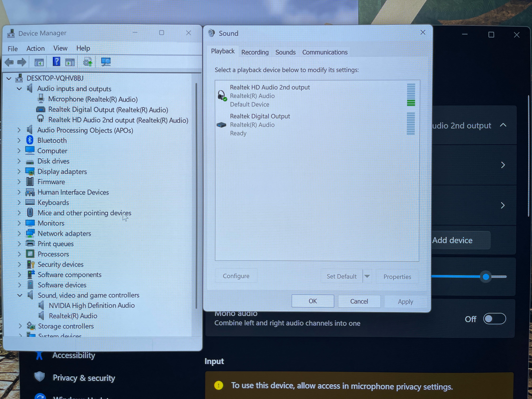
Task: Toggle the Mono audio switch
Action: pyautogui.click(x=495, y=319)
